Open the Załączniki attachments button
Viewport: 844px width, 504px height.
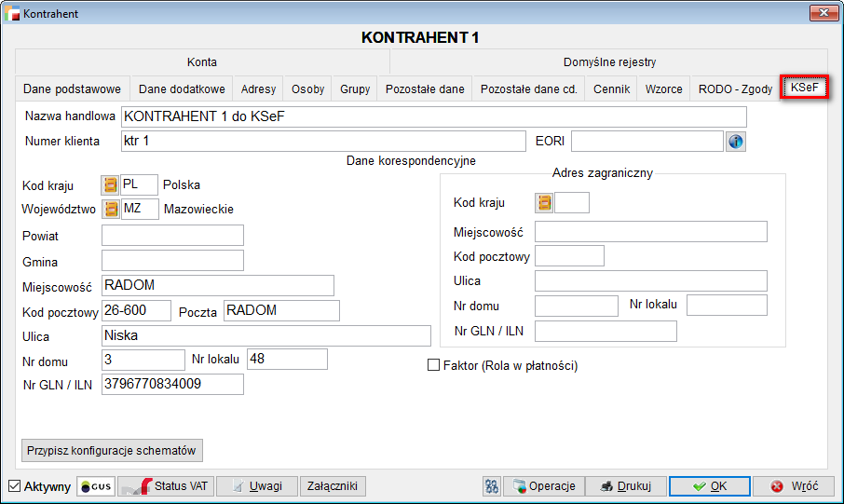pos(334,486)
